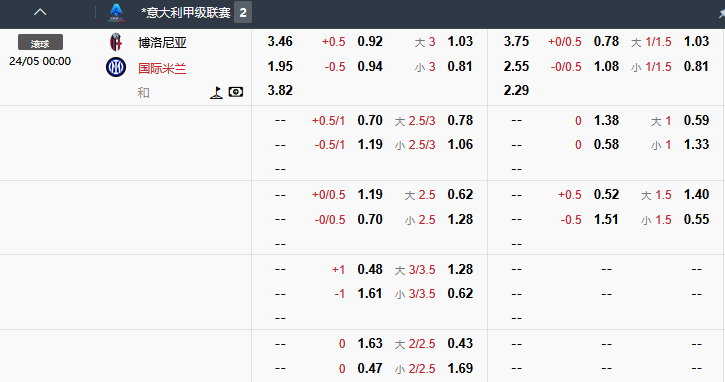Image resolution: width=725 pixels, height=382 pixels.
Task: Pick 小 1 under odds 1.33
Action: pyautogui.click(x=696, y=144)
